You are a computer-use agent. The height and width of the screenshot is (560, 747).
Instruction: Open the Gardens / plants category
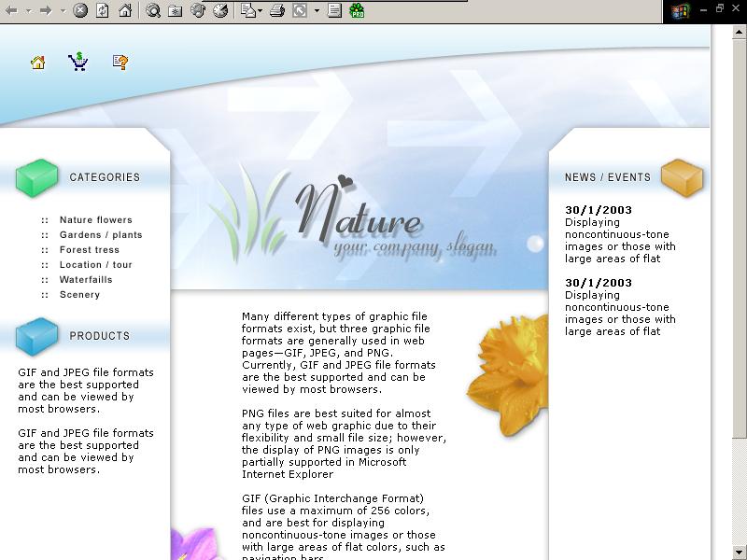pyautogui.click(x=101, y=235)
